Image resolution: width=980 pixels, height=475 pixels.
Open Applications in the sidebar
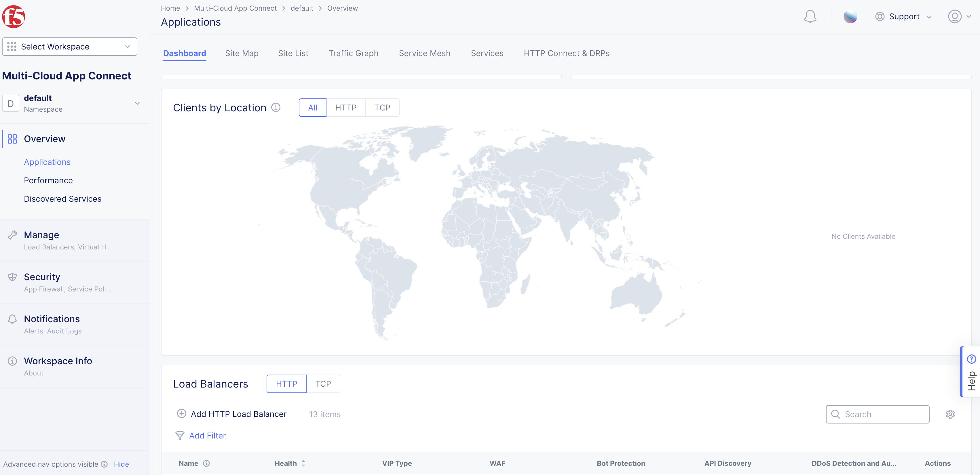tap(47, 162)
